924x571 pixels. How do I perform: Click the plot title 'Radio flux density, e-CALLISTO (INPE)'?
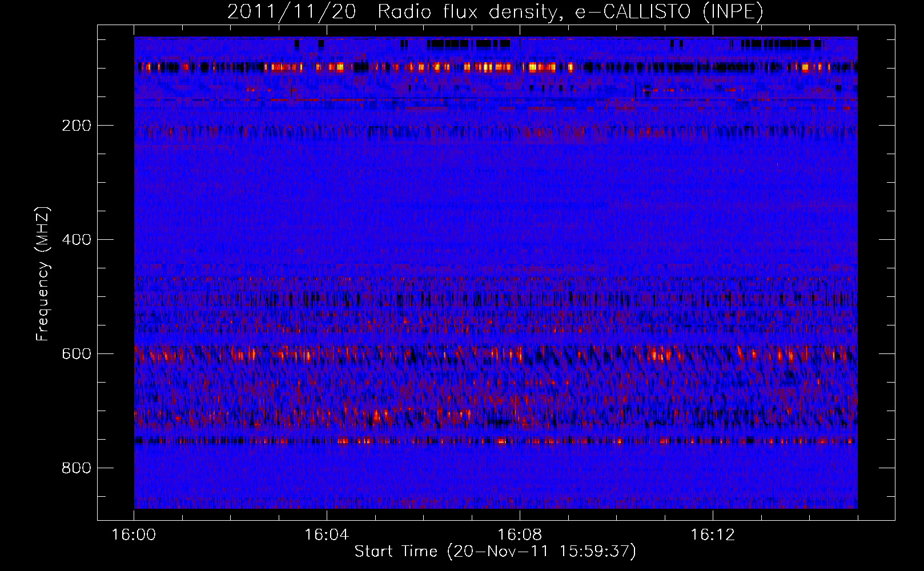[570, 12]
